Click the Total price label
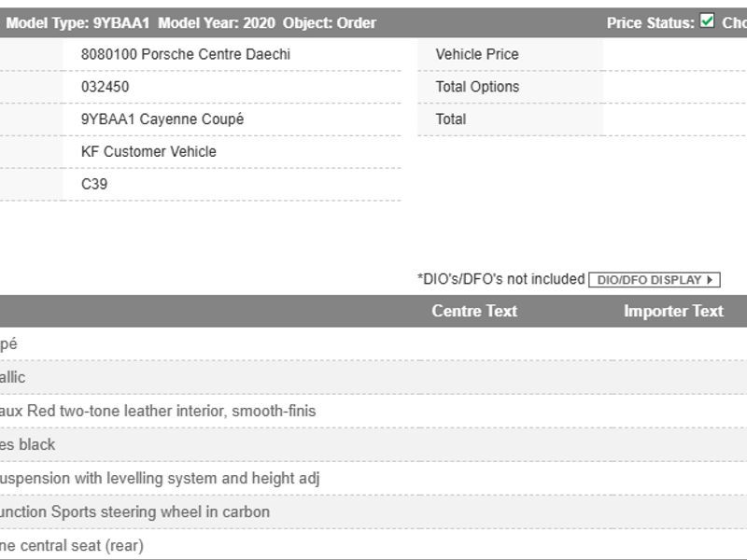The height and width of the screenshot is (560, 747). (451, 119)
